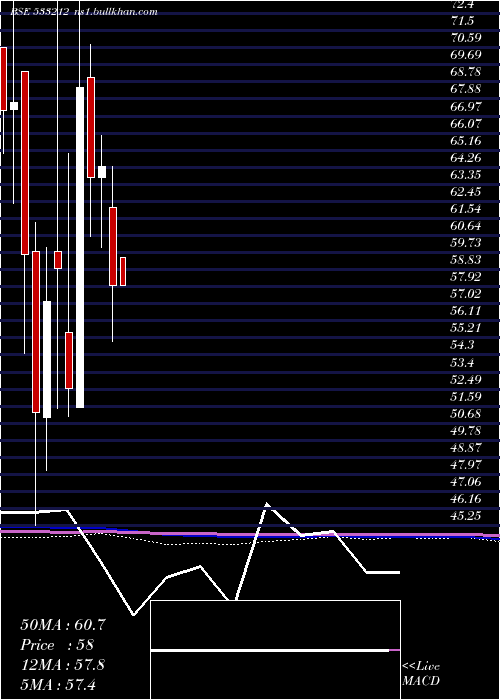The image size is (500, 700).
Task: Select the Price : 58 readout
Action: [x=58, y=645]
